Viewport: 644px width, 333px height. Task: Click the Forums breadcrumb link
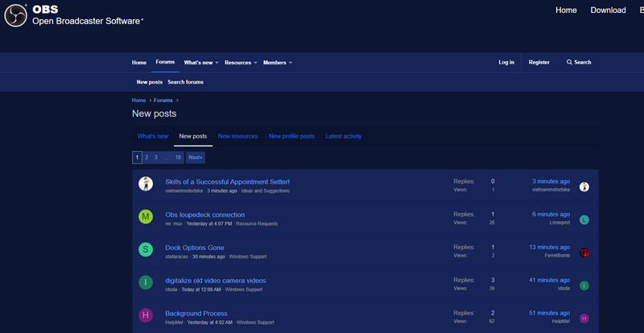(163, 101)
